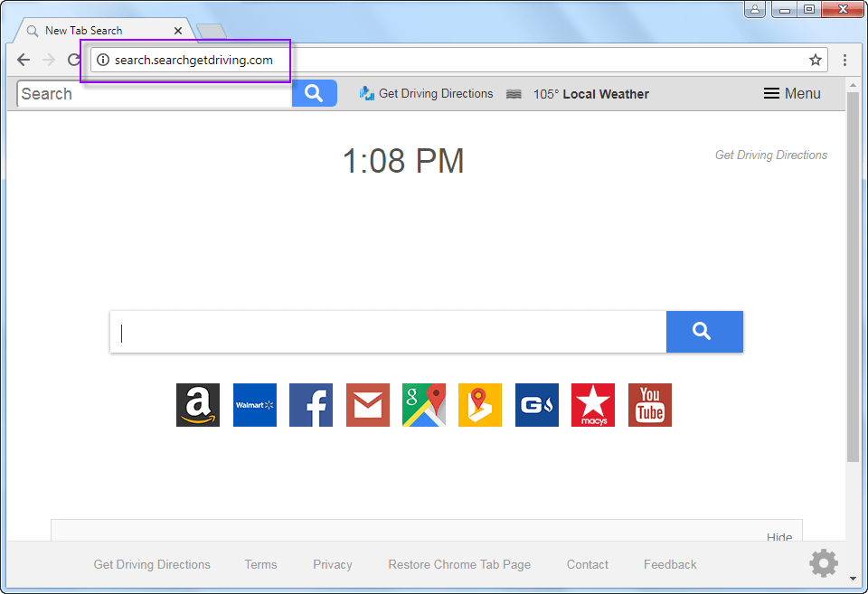This screenshot has width=868, height=594.
Task: Click the address bar URL
Action: [x=193, y=60]
